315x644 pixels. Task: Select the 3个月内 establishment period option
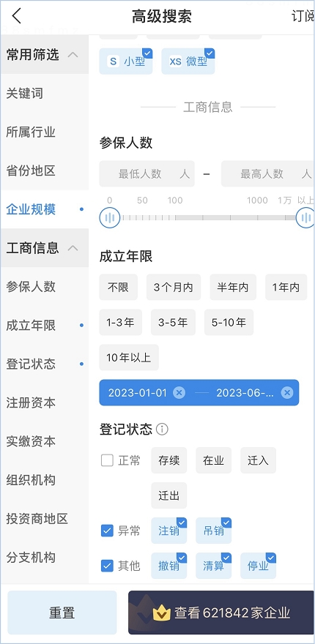click(174, 287)
